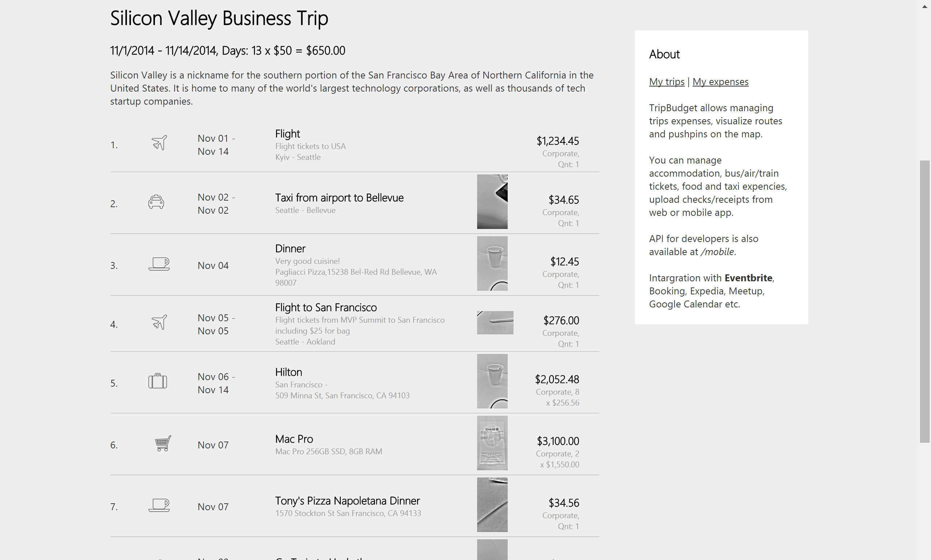Open the Mac Pro Chase receipt thumbnail
Screen dimensions: 931x560
(x=492, y=443)
